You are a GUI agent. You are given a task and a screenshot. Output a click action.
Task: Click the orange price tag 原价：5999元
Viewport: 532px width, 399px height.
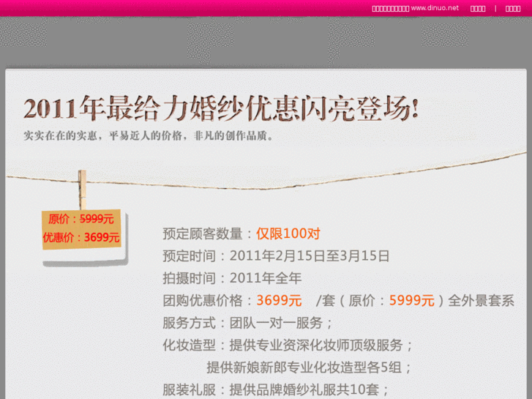coord(80,219)
